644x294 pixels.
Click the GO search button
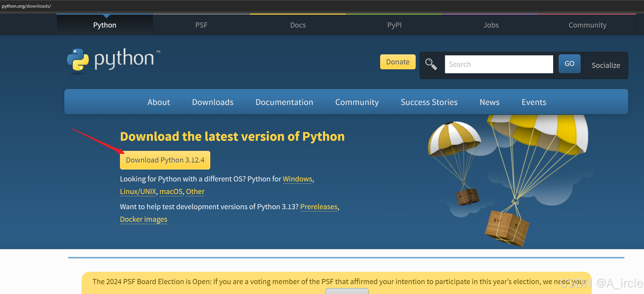(x=569, y=64)
